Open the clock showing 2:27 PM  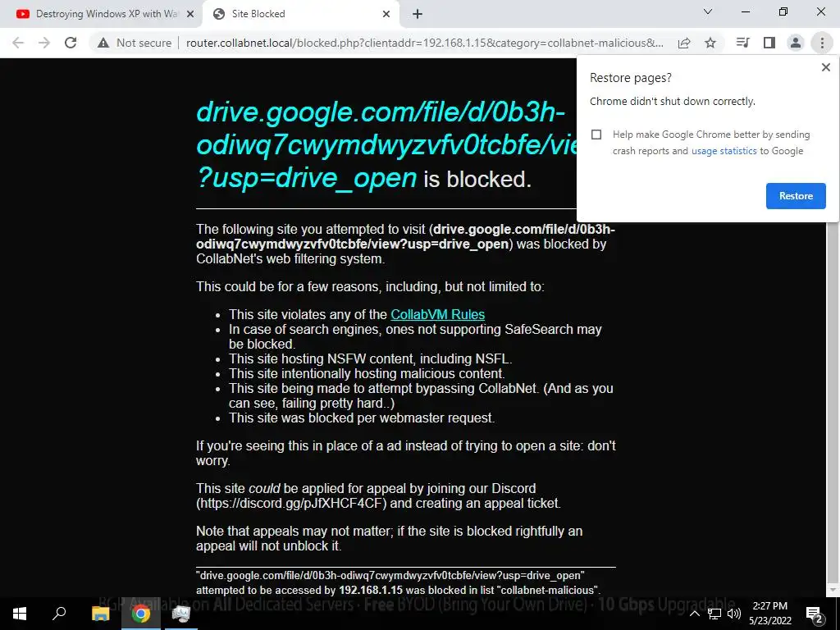point(770,614)
